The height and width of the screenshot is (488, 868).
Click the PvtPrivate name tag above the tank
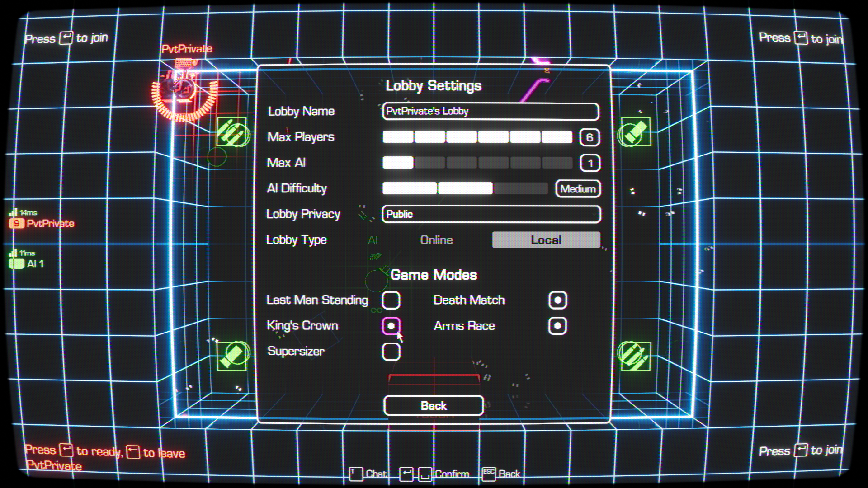coord(187,49)
